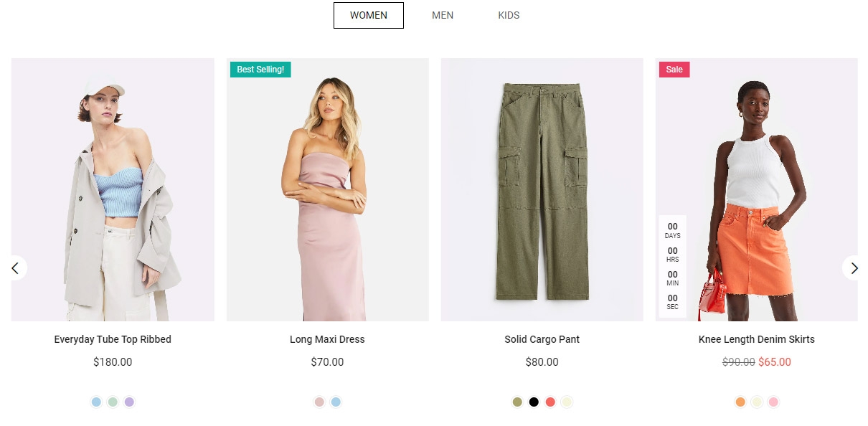Select the orange swatch for Denim Skirts
Image resolution: width=868 pixels, height=426 pixels.
click(x=740, y=402)
